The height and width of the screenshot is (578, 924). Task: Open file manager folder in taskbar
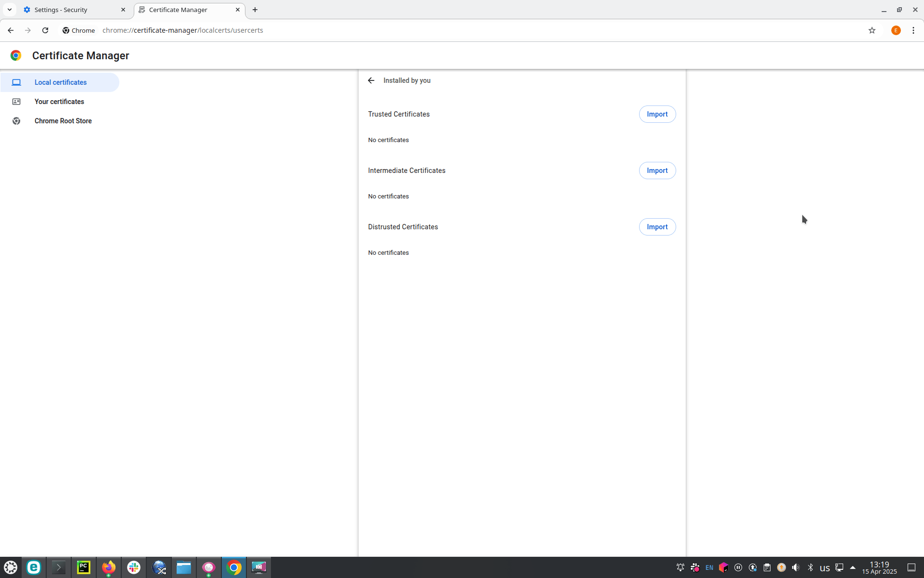[x=184, y=567]
